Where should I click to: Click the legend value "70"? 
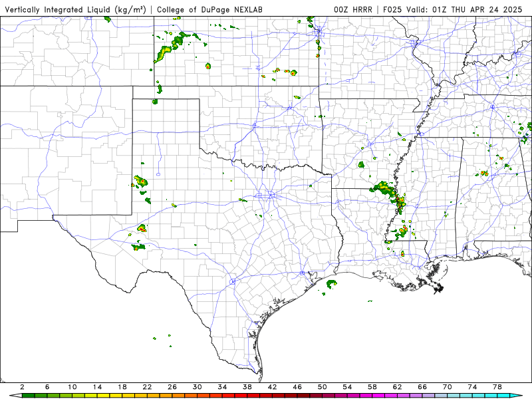point(447,387)
